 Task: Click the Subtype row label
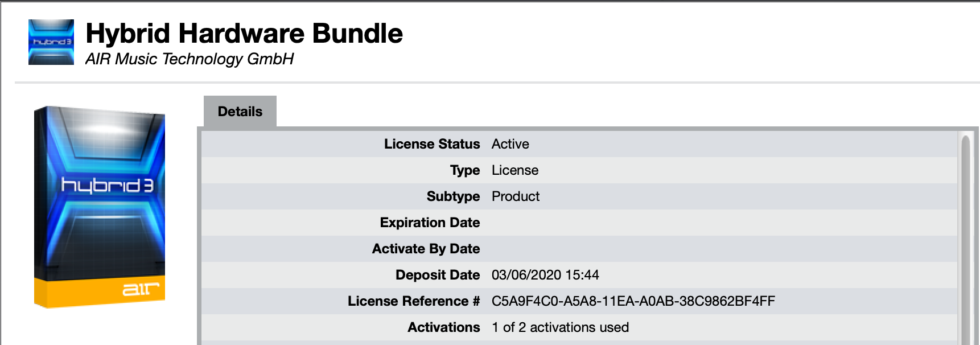453,196
